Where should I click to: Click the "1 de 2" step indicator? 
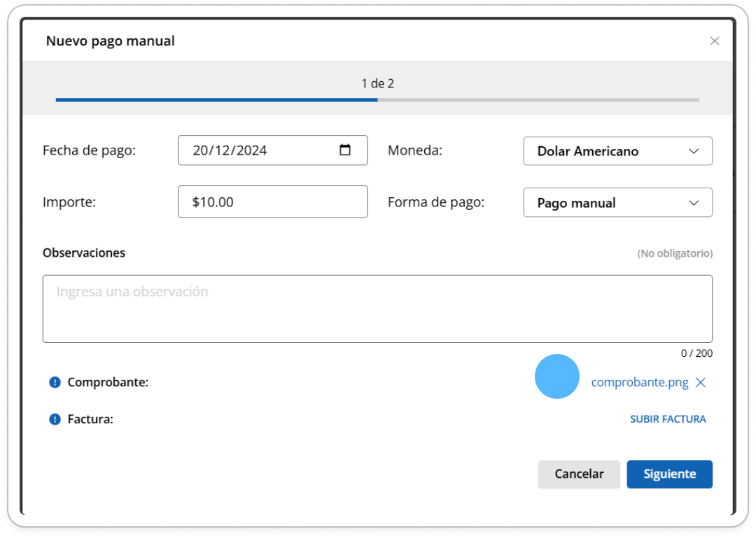(x=377, y=83)
